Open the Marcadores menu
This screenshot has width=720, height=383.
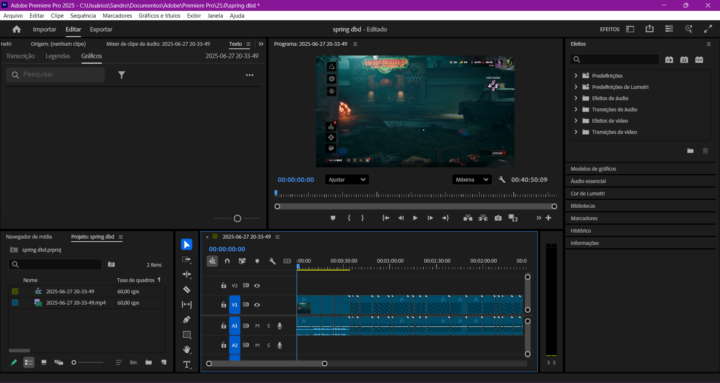(117, 16)
